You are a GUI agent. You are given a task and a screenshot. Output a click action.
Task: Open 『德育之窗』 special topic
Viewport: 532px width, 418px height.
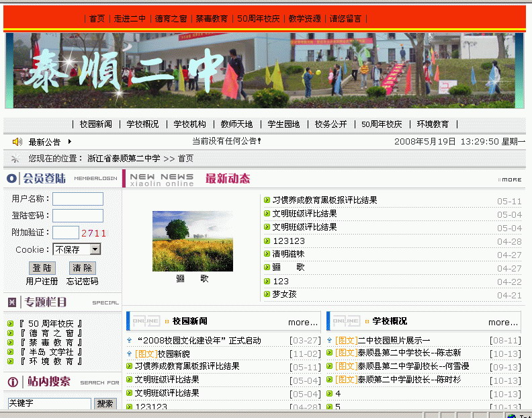coord(51,333)
